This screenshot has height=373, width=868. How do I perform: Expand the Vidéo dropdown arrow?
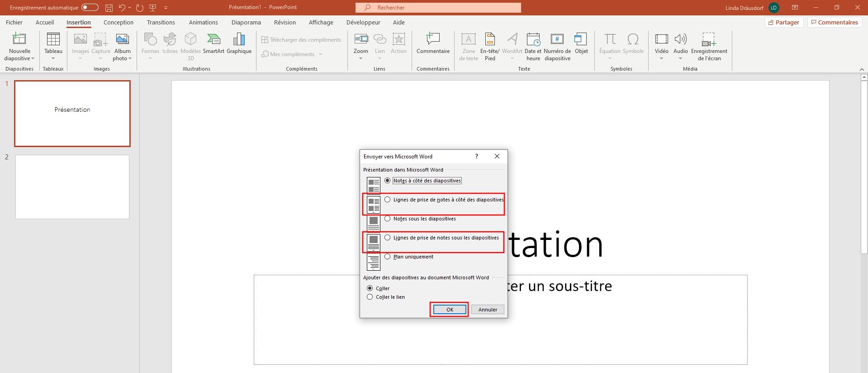tap(661, 58)
